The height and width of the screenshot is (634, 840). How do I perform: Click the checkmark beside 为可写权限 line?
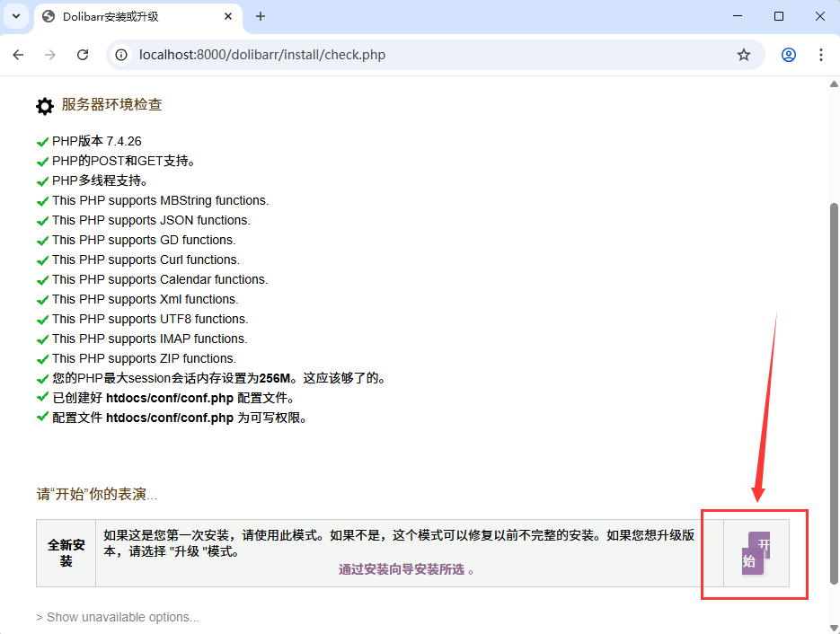43,417
